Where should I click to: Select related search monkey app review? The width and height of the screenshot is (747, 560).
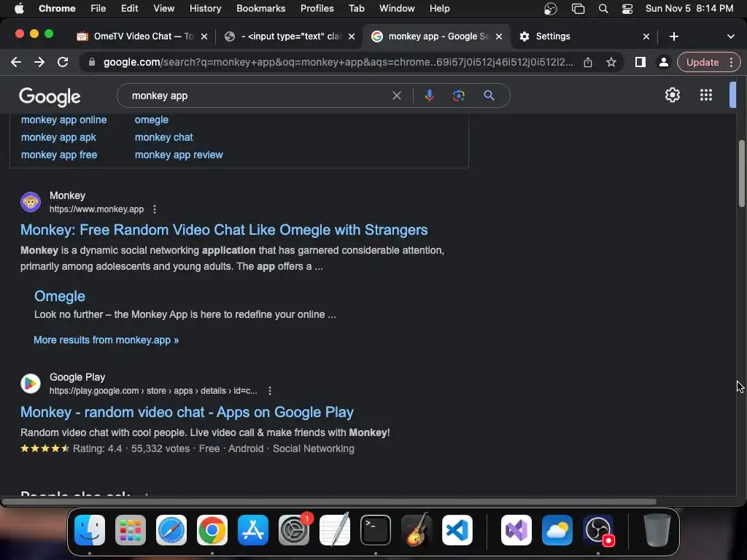(179, 155)
